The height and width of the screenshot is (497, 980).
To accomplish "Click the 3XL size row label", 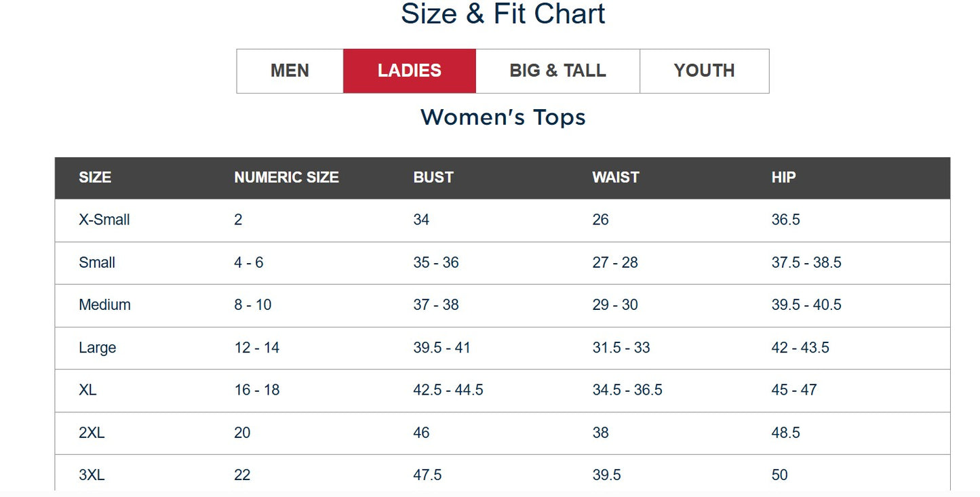I will tap(92, 475).
